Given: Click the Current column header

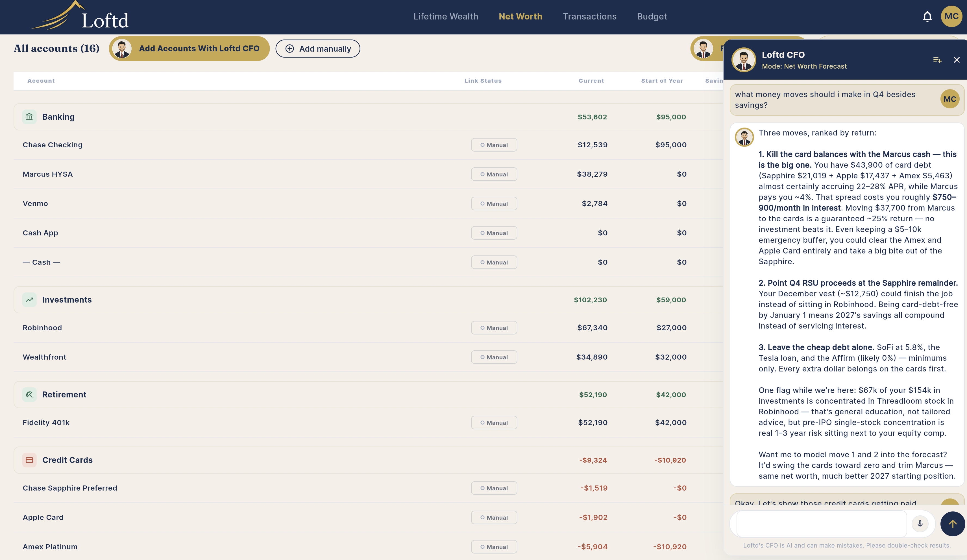Looking at the screenshot, I should [x=591, y=80].
